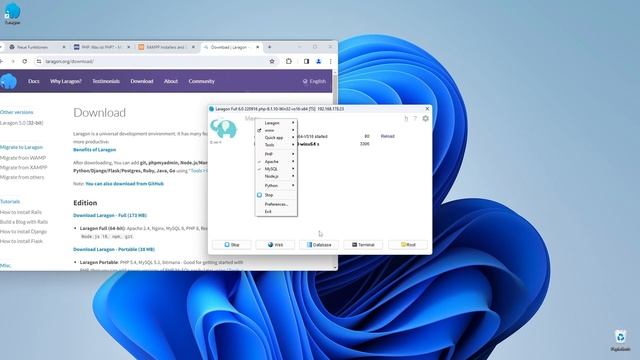Close the Download Laragon tab
Viewport: 640px width, 360px height.
click(258, 47)
